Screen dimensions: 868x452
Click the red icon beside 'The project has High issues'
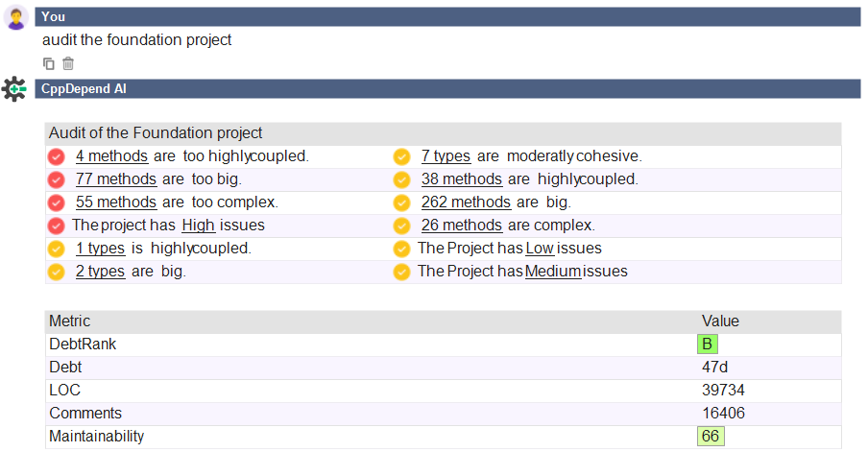point(56,226)
